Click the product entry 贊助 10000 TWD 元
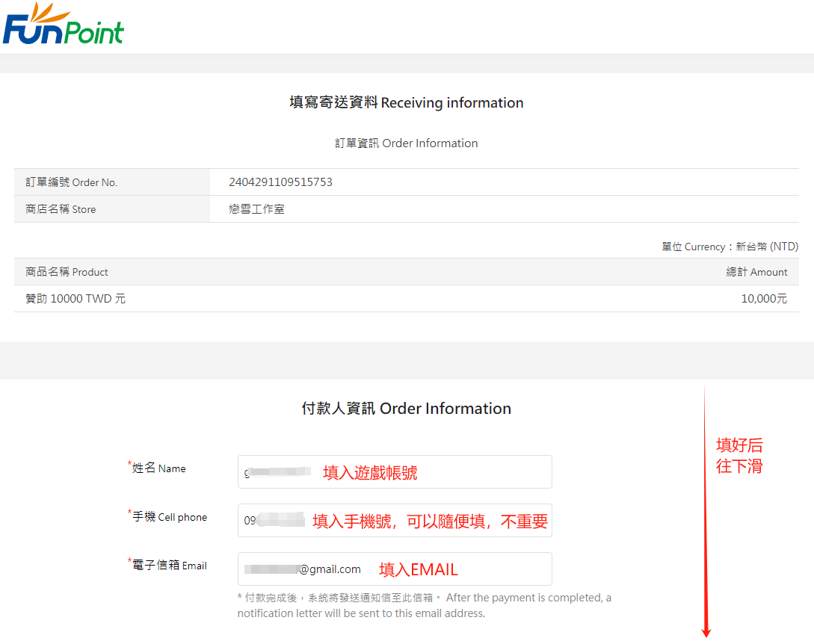This screenshot has width=814, height=644. coord(75,299)
